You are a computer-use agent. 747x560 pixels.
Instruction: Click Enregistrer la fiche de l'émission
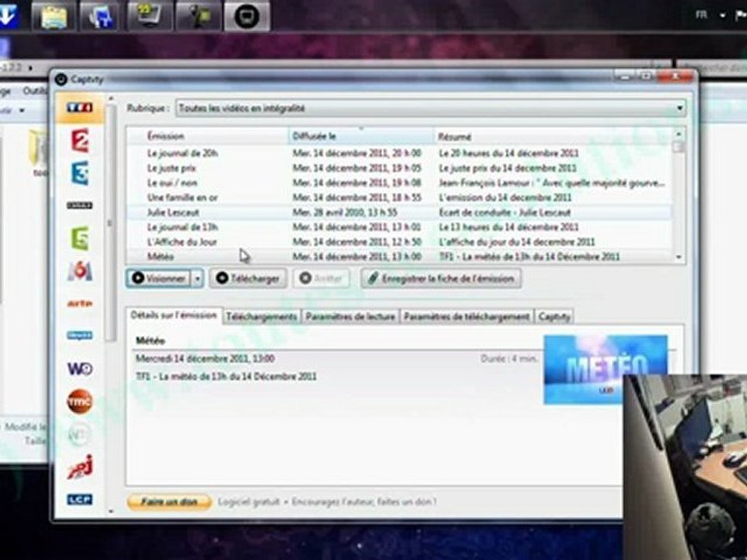click(x=440, y=278)
